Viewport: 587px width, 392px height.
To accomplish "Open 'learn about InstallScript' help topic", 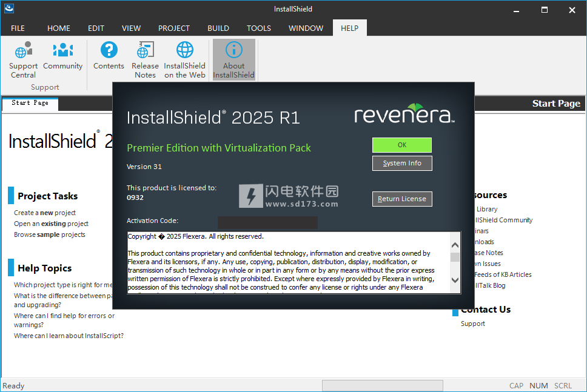I will [69, 336].
